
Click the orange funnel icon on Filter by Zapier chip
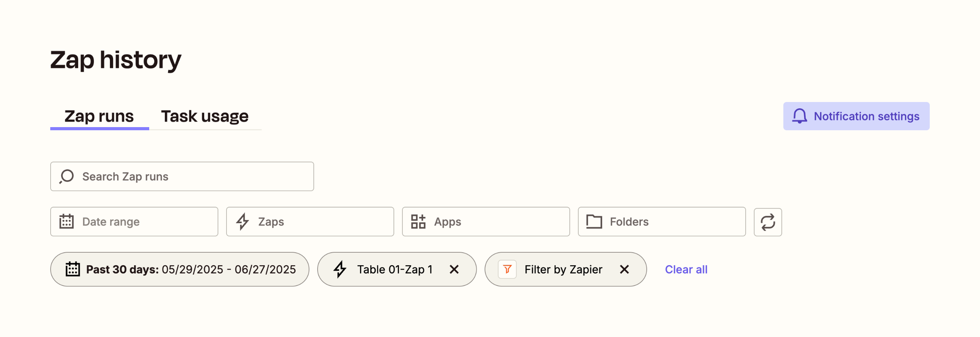pos(507,269)
